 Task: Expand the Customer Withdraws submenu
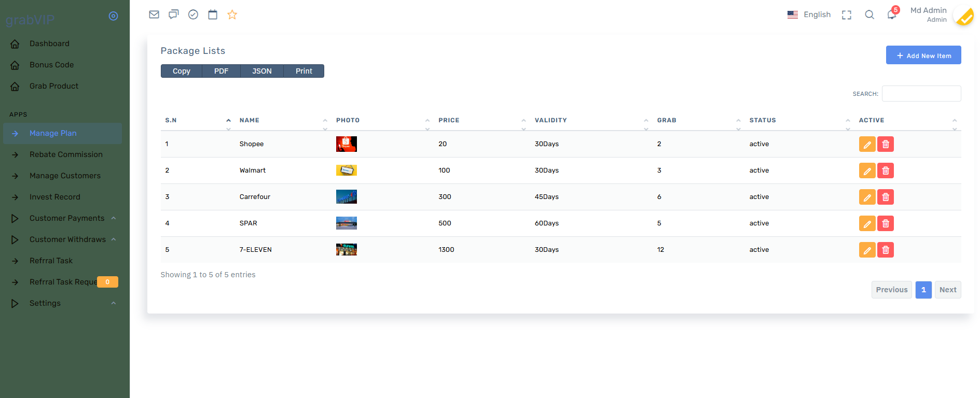(67, 239)
